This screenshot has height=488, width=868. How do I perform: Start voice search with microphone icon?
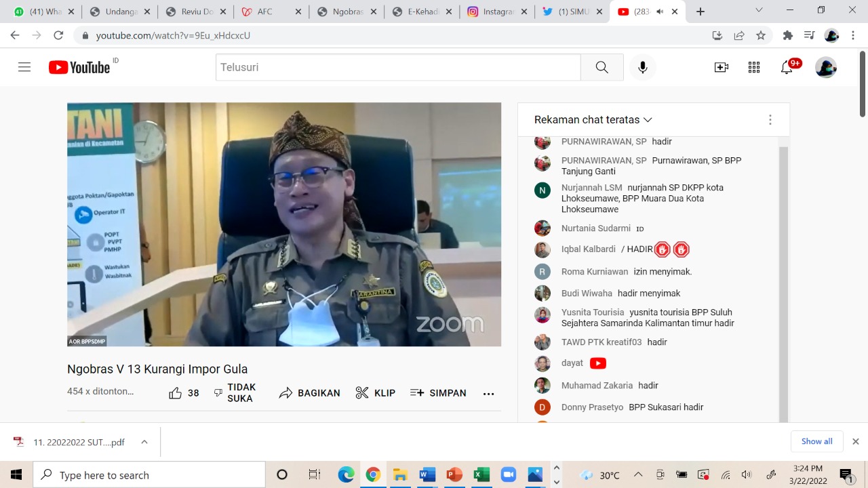(642, 67)
